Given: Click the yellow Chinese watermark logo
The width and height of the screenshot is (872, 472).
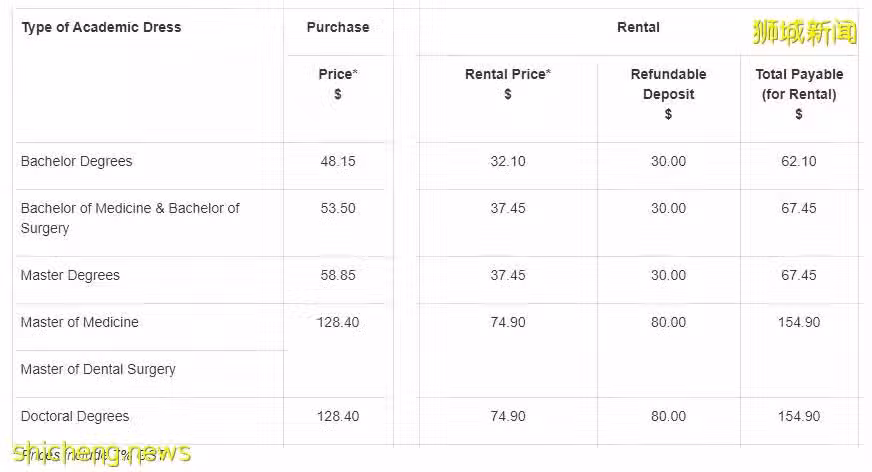Looking at the screenshot, I should 805,32.
